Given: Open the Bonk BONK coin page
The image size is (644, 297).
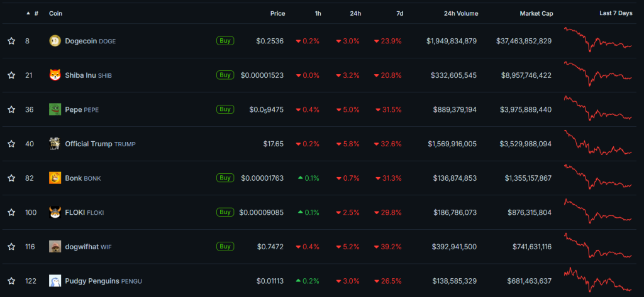Looking at the screenshot, I should pyautogui.click(x=83, y=178).
